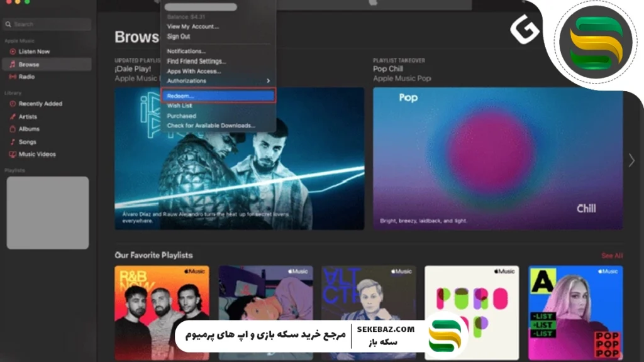Open the Pop Chill playlist banner
This screenshot has width=644, height=362.
click(x=497, y=158)
